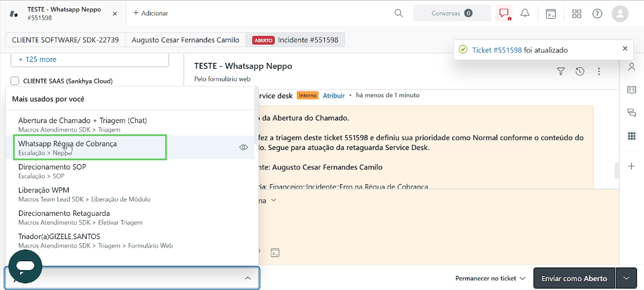Open the search magnifier icon
The image size is (644, 290).
[x=399, y=13]
